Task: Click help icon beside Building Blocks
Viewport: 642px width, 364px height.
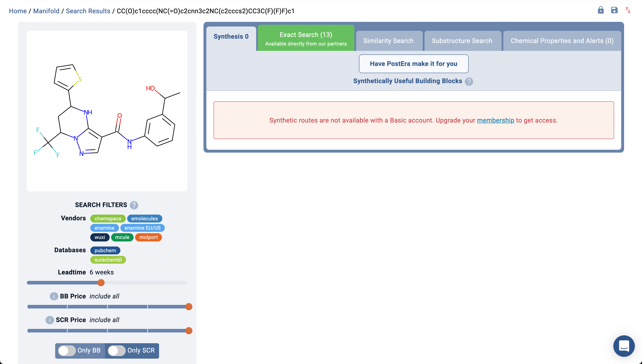Action: pyautogui.click(x=469, y=82)
